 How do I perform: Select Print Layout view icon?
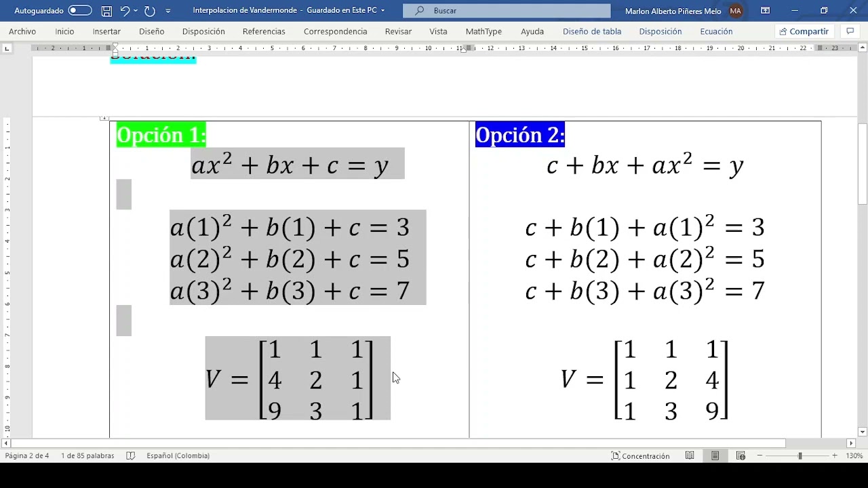(715, 455)
